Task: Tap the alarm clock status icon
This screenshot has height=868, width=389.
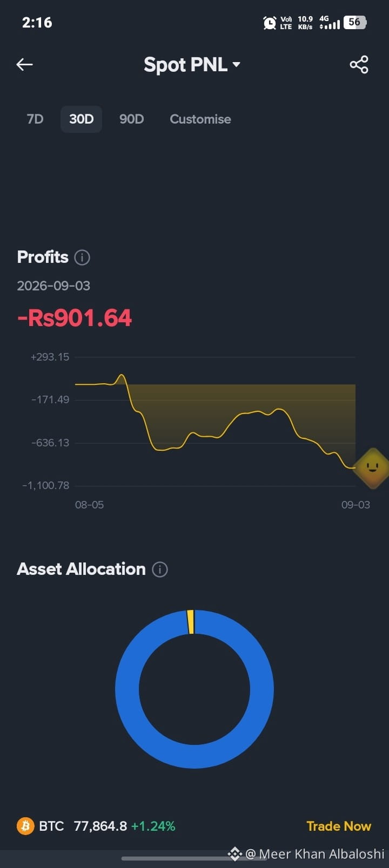Action: [x=269, y=23]
